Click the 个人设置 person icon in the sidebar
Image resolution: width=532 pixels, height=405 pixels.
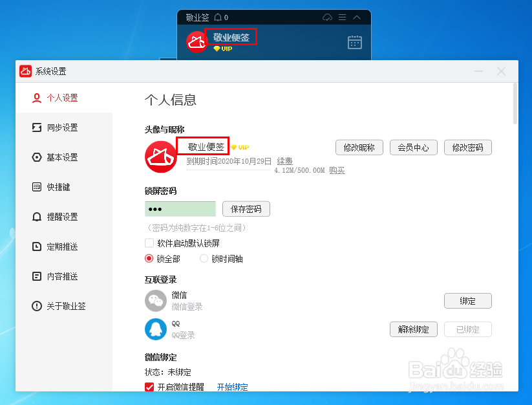point(37,98)
